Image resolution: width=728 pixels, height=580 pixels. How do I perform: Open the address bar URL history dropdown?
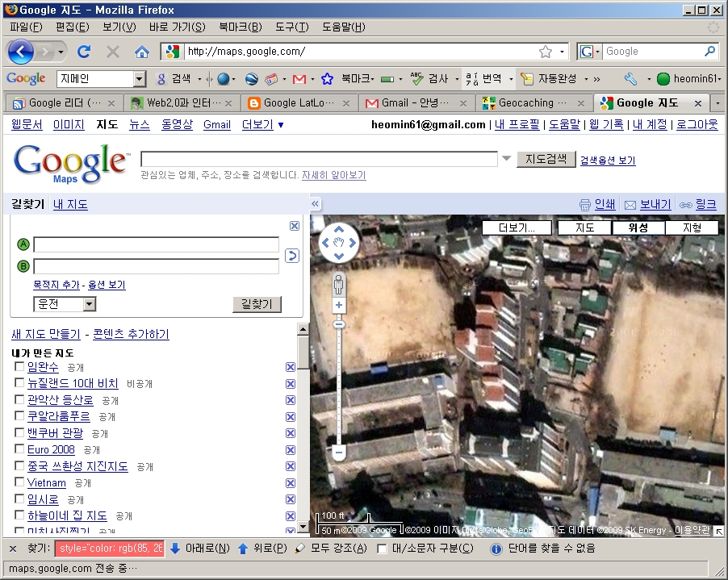pyautogui.click(x=563, y=52)
